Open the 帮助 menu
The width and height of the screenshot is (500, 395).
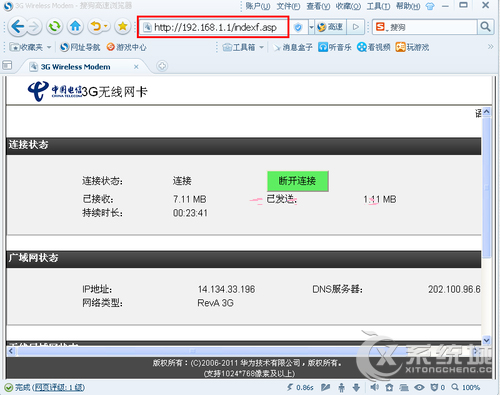pos(408,6)
